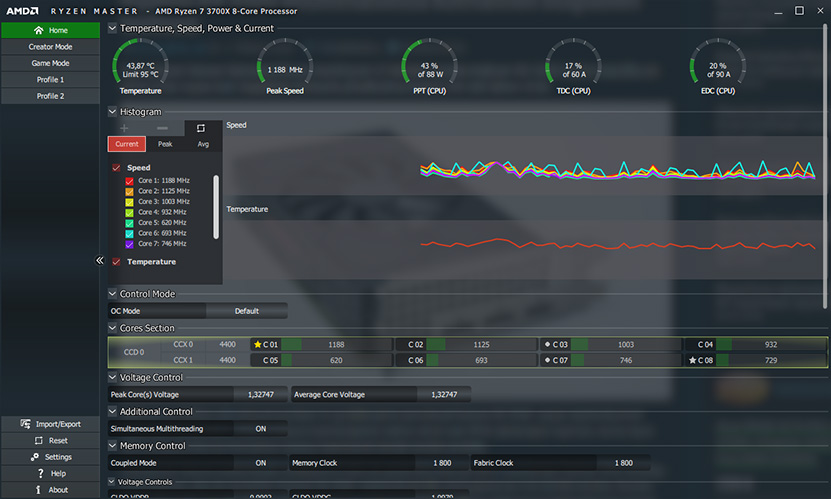Click the histogram reset view icon
The image size is (831, 499).
[x=201, y=128]
